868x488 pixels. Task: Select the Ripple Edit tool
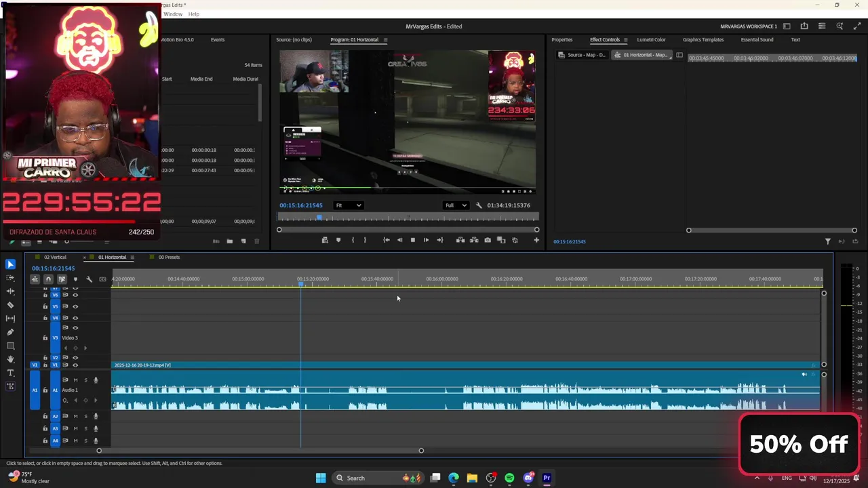click(10, 291)
